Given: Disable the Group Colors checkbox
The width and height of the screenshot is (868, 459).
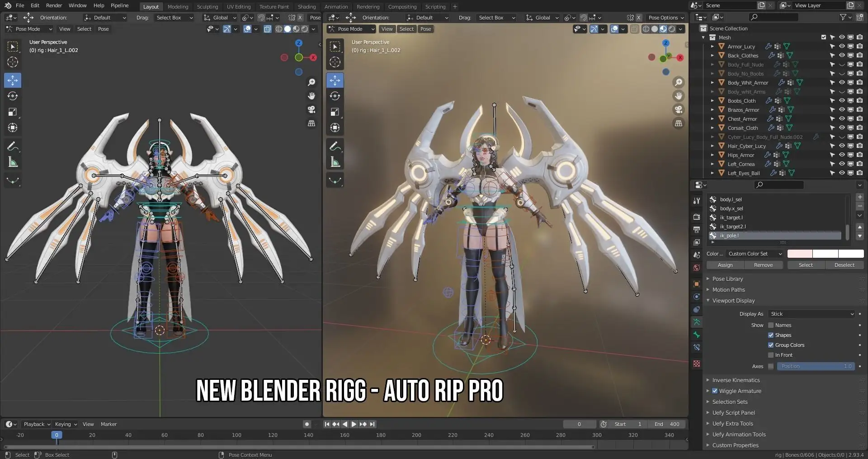Looking at the screenshot, I should pos(771,345).
